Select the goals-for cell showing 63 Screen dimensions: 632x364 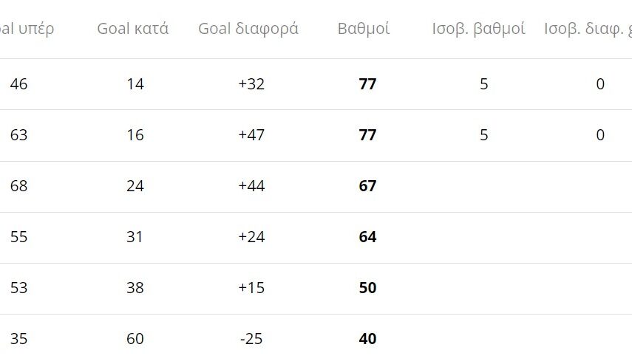pos(19,135)
